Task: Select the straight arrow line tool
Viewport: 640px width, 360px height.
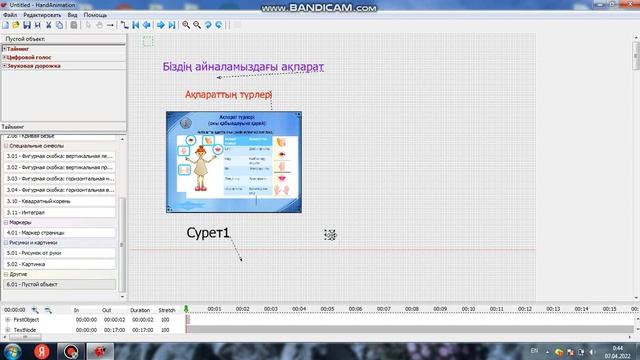Action: (x=110, y=25)
